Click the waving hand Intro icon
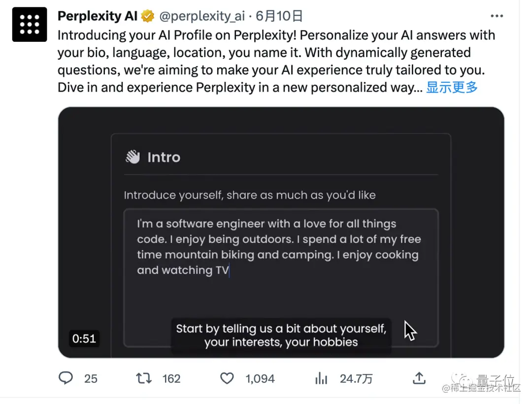This screenshot has width=532, height=404. pyautogui.click(x=133, y=157)
